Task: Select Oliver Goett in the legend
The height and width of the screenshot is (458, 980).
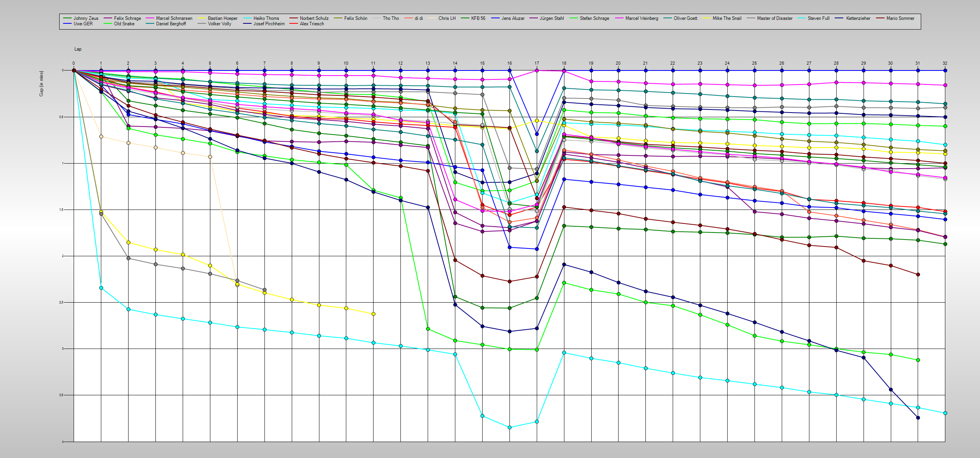Action: [x=686, y=18]
